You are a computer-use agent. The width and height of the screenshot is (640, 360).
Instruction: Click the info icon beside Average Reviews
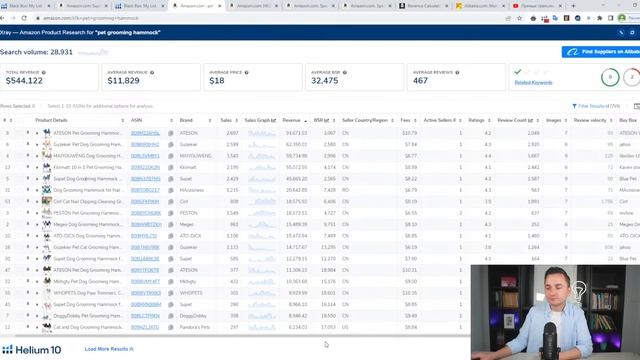coord(457,72)
